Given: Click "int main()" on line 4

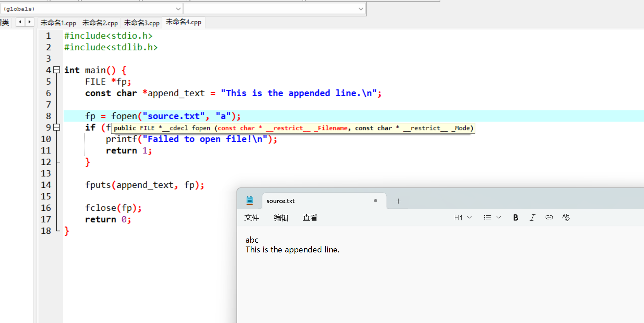Looking at the screenshot, I should (x=90, y=70).
